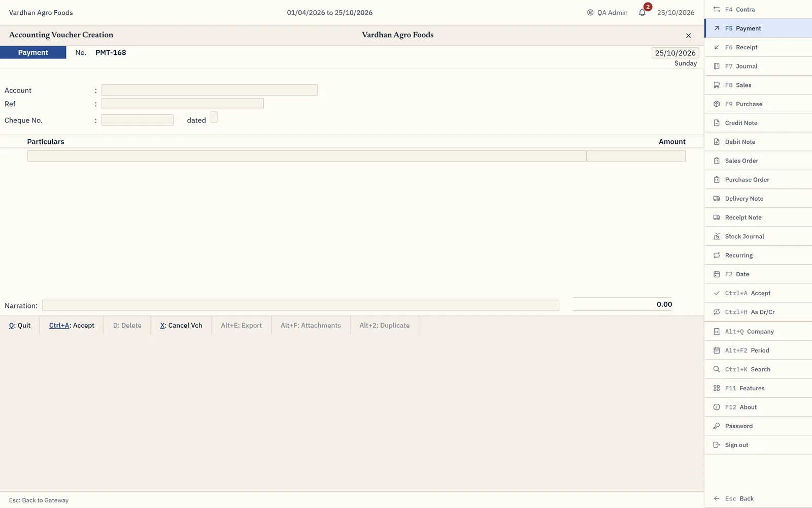Click the Particulars entry row field
The image size is (812, 508).
click(307, 156)
